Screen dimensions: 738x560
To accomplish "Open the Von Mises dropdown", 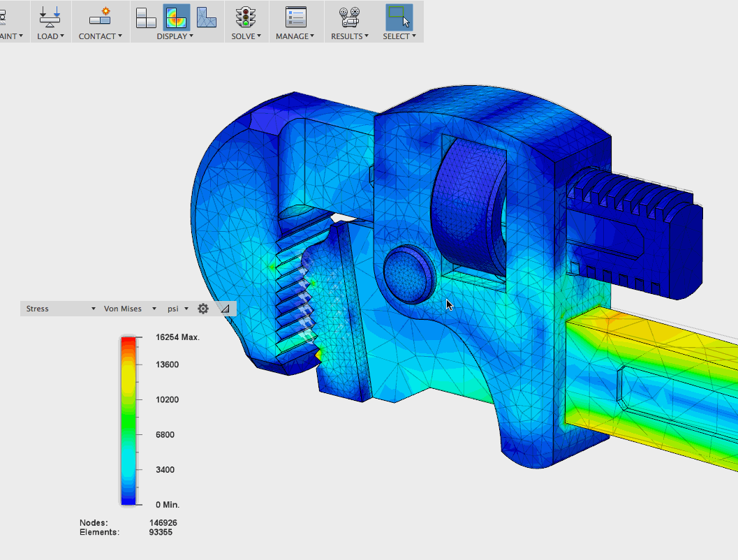I will (130, 309).
